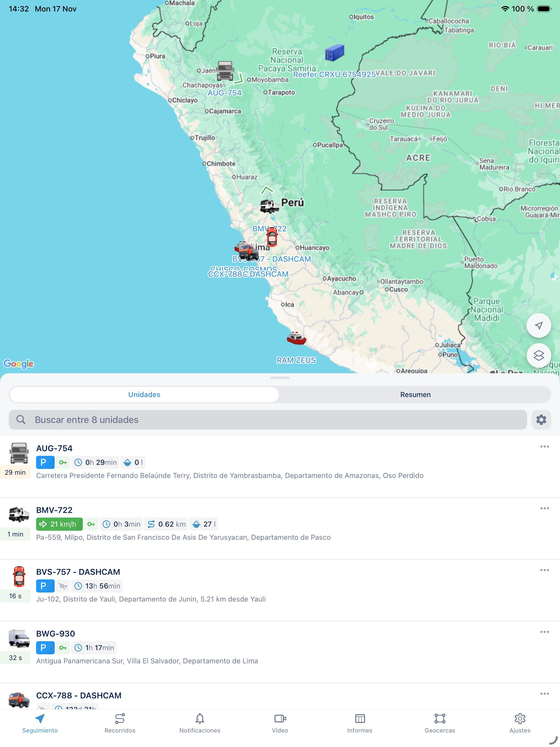Open the Informes tab
Image resolution: width=560 pixels, height=747 pixels.
[360, 723]
